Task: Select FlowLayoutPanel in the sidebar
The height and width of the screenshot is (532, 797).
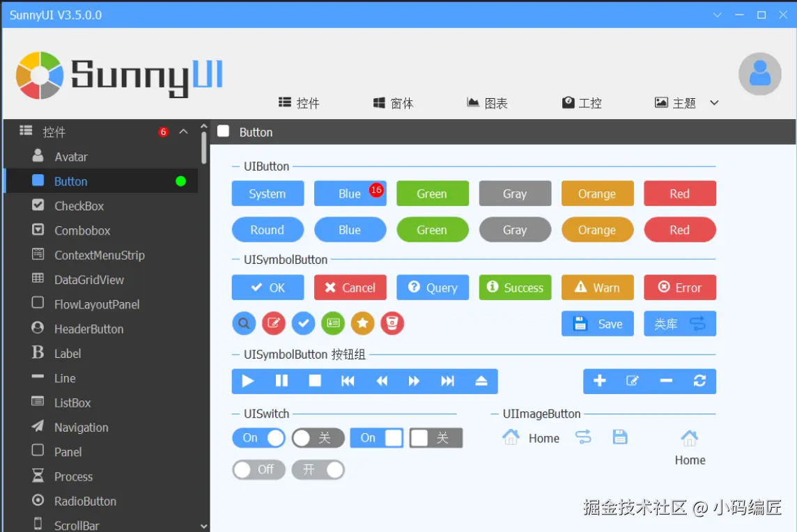Action: click(x=100, y=304)
